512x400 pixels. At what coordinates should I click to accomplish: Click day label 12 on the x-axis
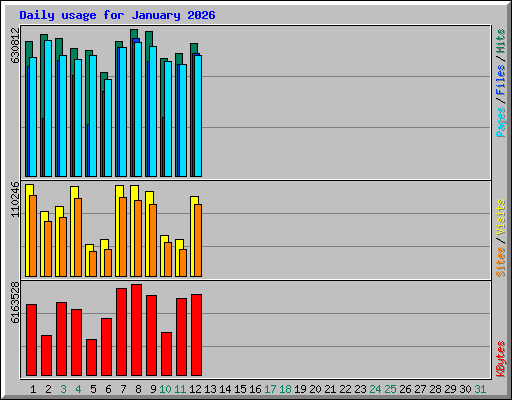click(x=195, y=389)
